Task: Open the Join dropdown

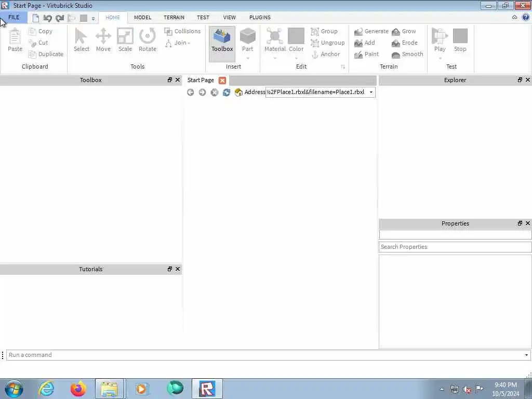Action: (x=178, y=43)
